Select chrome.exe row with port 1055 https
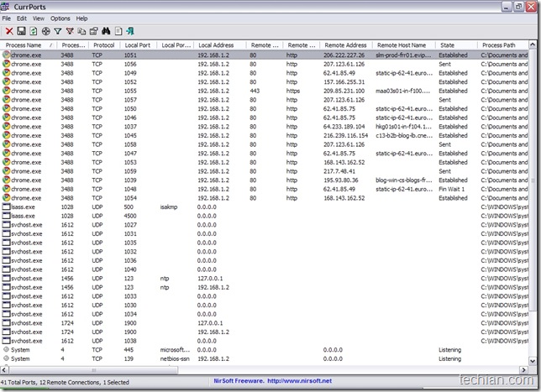This screenshot has width=541, height=392. click(x=265, y=91)
